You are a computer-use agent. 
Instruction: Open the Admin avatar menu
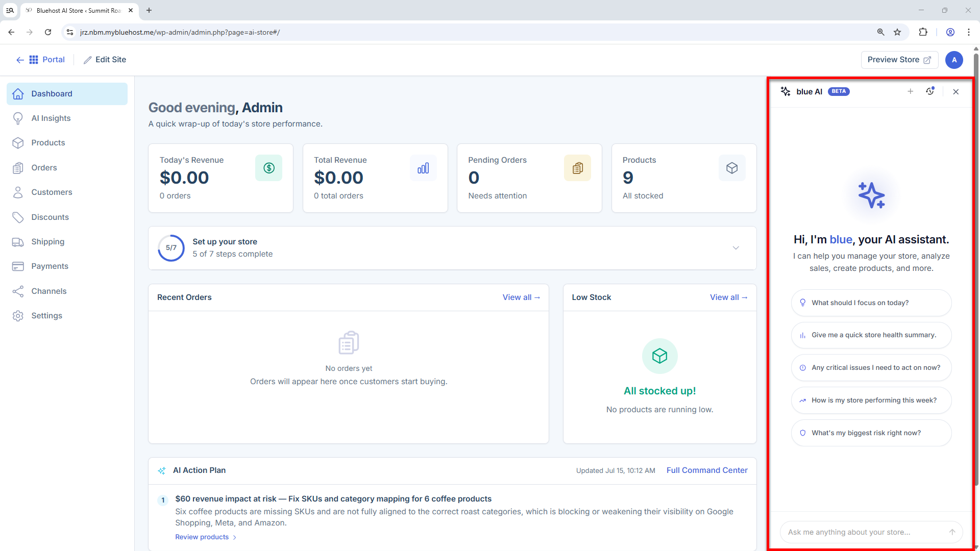coord(954,60)
